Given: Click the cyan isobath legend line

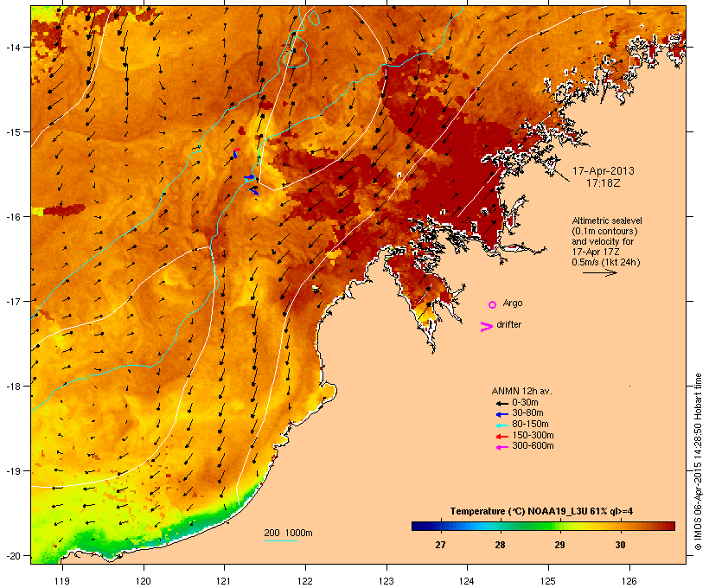Looking at the screenshot, I should (281, 540).
